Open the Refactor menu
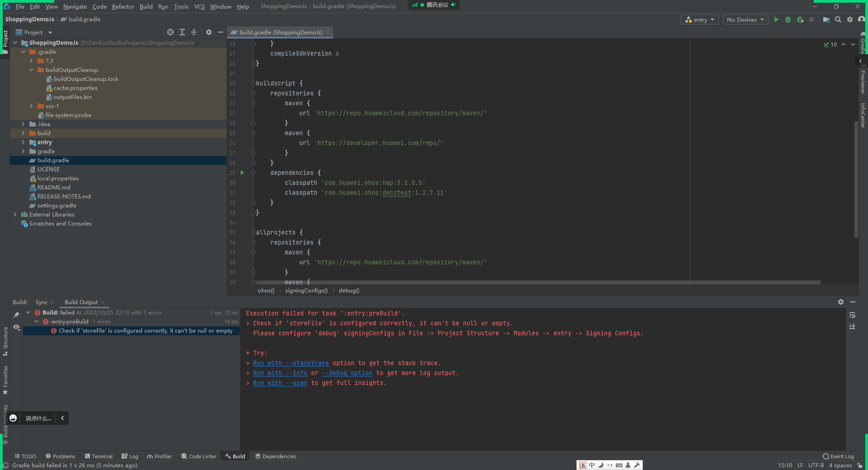 [123, 6]
